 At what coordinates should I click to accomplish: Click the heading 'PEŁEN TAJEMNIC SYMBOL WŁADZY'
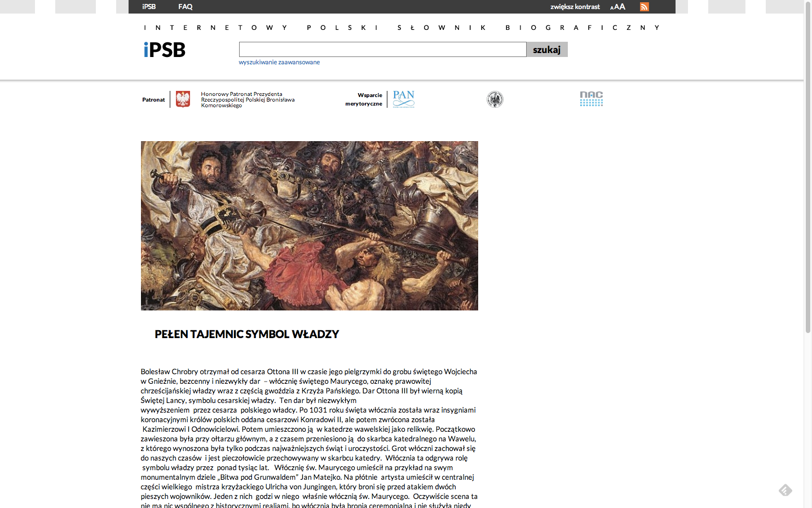point(247,334)
